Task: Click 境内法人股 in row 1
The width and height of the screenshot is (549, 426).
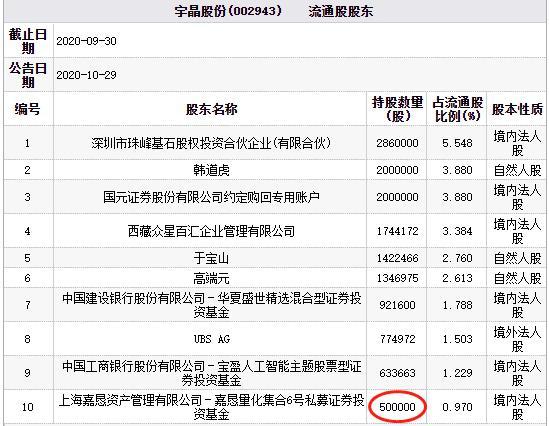Action: [x=517, y=143]
